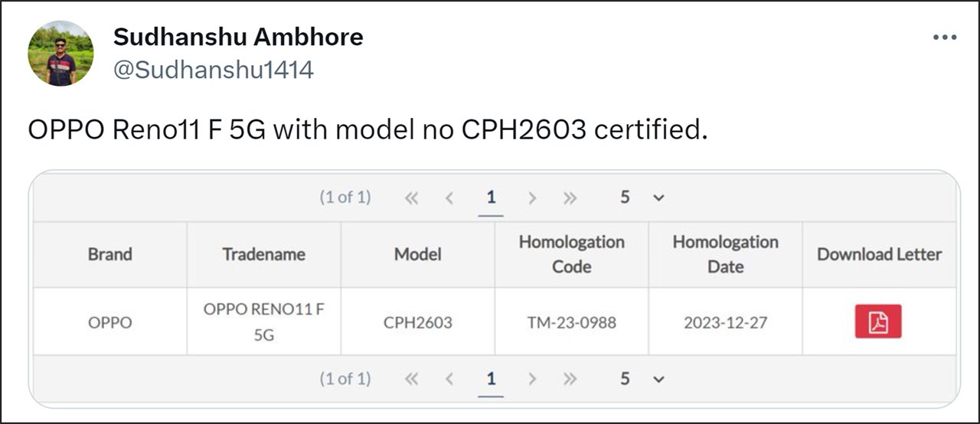Viewport: 980px width, 424px height.
Task: Click the Homologation Date column header
Action: tap(725, 254)
